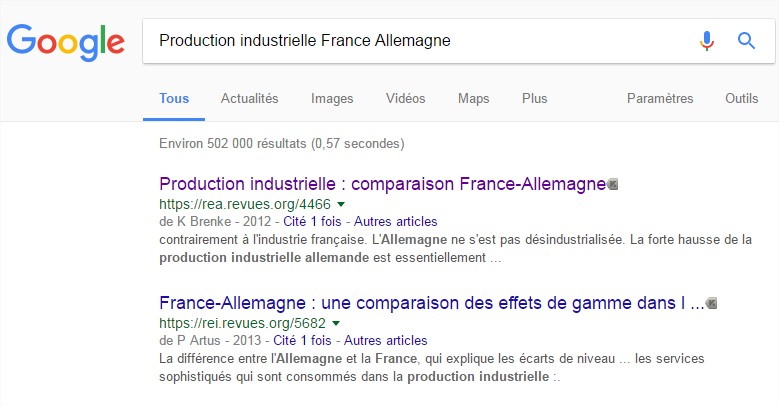
Task: Click inside the search query field
Action: click(417, 41)
